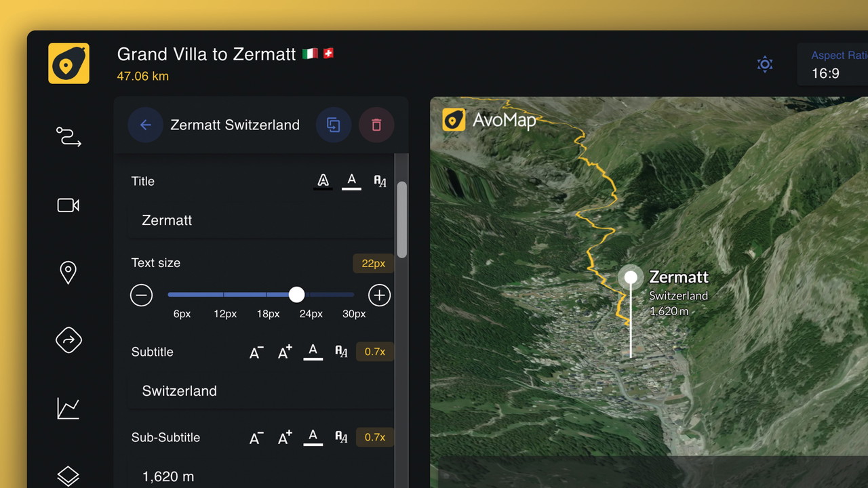Toggle the Title font style option
This screenshot has height=488, width=868.
pos(380,181)
